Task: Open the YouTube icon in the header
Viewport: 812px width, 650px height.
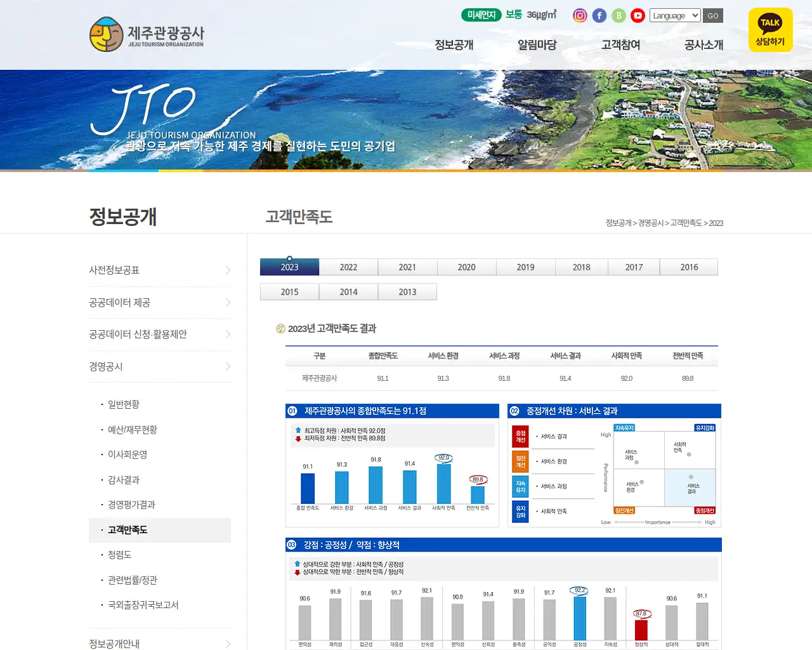Action: pyautogui.click(x=638, y=15)
